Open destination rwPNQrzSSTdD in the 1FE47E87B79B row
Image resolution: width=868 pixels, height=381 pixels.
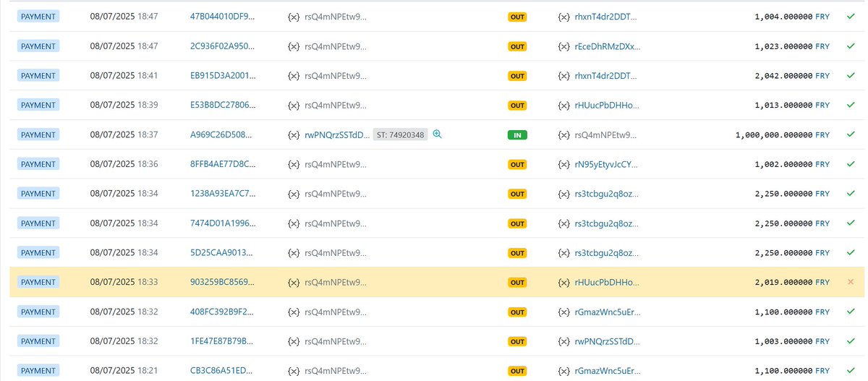click(x=607, y=341)
